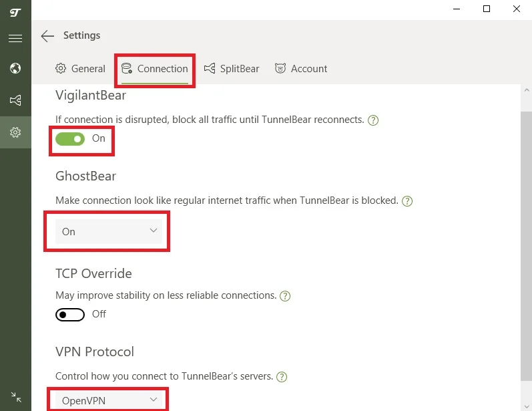Viewport: 532px width, 411px height.
Task: Enable the TCP Override toggle
Action: pos(70,314)
